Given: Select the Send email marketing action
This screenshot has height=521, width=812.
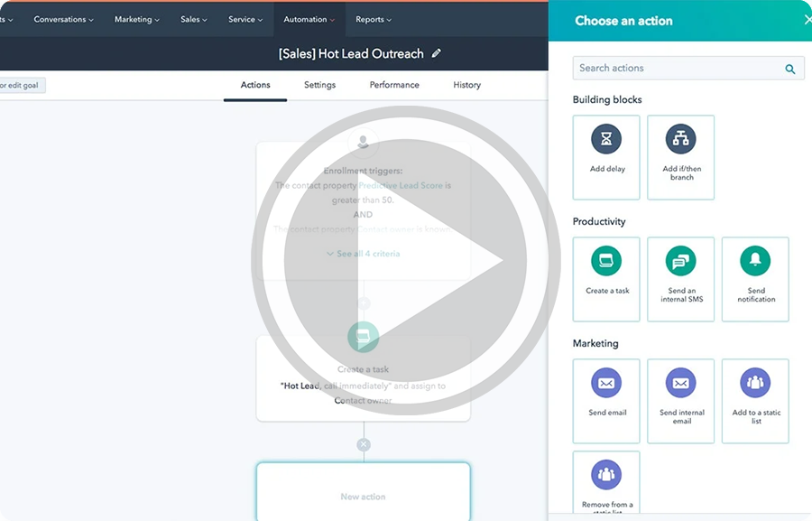Looking at the screenshot, I should pyautogui.click(x=606, y=401).
